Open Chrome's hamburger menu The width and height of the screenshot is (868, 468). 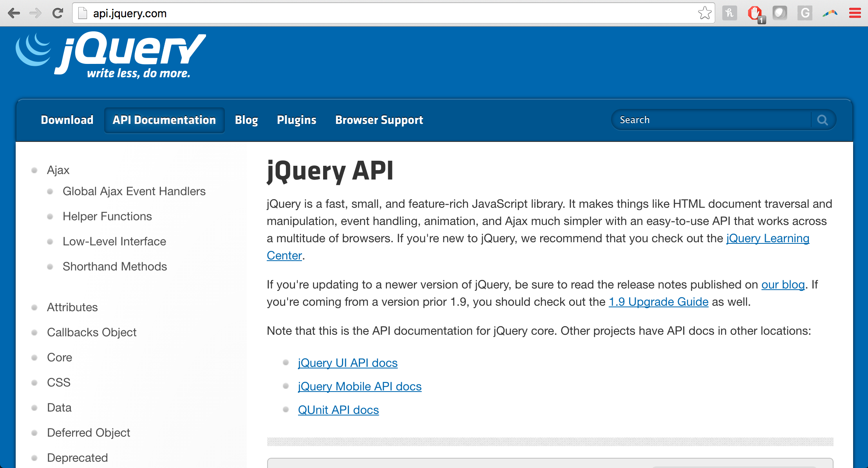855,13
